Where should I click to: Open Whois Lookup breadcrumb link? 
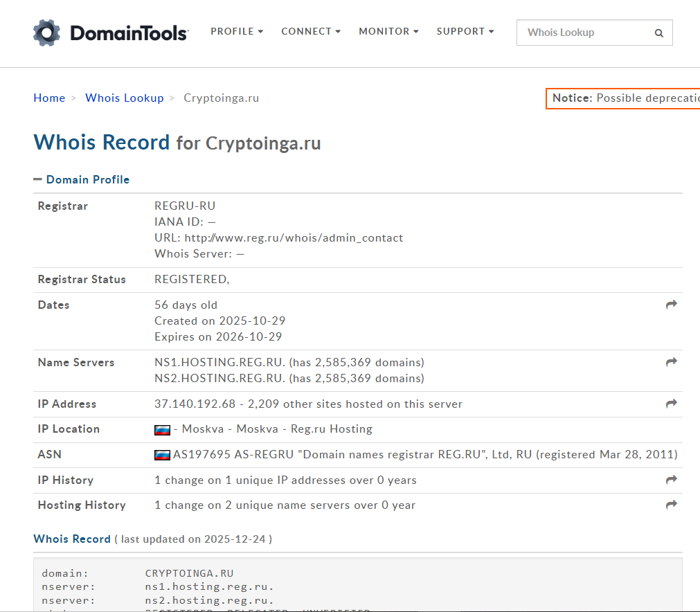(125, 98)
